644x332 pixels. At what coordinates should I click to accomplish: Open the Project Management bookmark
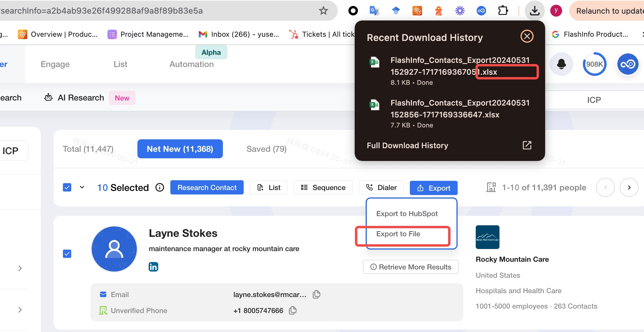click(x=148, y=34)
